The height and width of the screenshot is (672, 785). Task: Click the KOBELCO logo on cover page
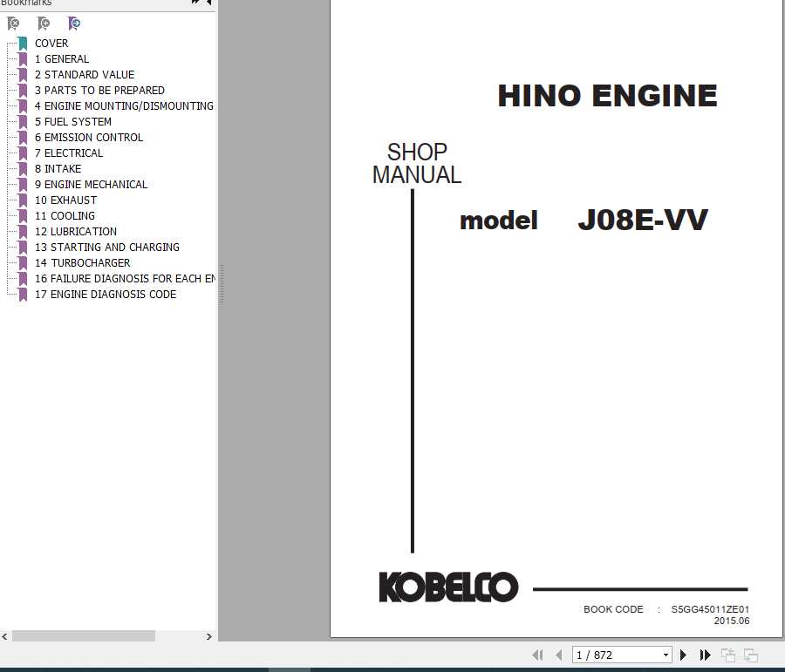tap(448, 587)
